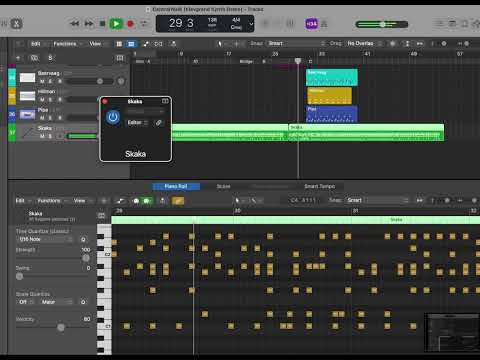Open the Drag mode dropdown showing No Overlap

364,43
